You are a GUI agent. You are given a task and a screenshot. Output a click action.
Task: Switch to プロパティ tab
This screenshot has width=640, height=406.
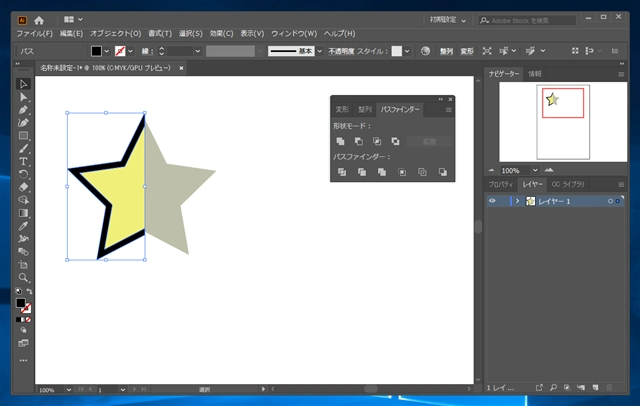point(501,184)
